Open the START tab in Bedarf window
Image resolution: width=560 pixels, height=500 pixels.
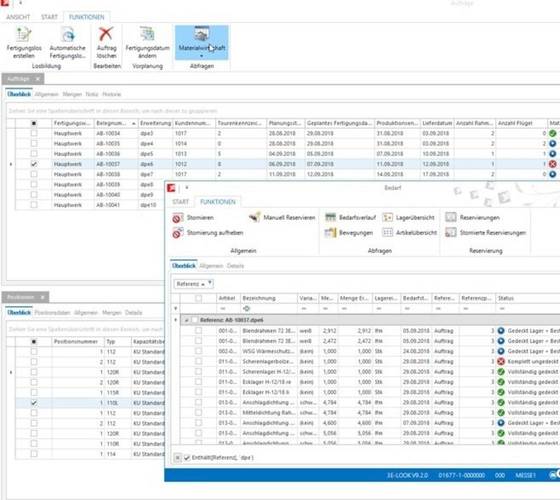pos(180,202)
